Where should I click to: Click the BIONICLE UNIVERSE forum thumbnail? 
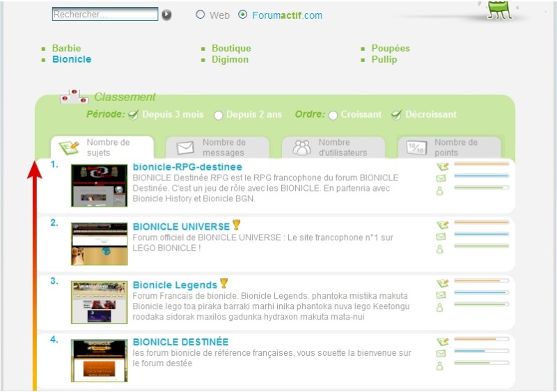pos(99,244)
